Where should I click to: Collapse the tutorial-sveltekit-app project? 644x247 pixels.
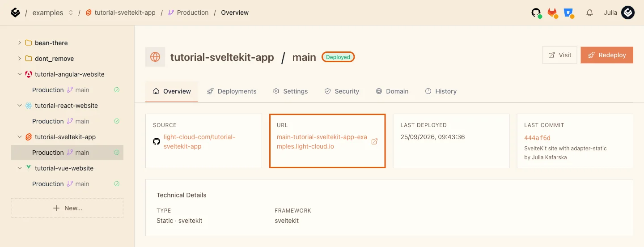[x=19, y=137]
